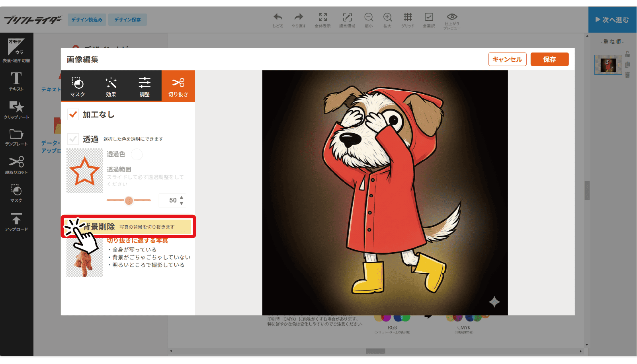Screen dimensions: 637x364
Task: Decrease transparency value with down arrow
Action: pyautogui.click(x=182, y=203)
